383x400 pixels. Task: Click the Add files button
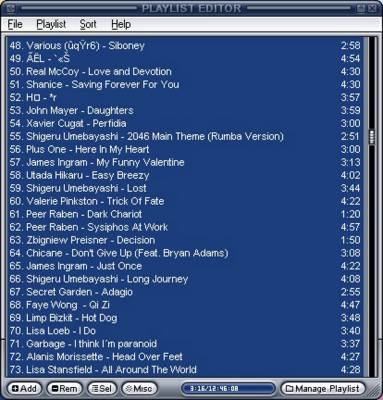24,388
